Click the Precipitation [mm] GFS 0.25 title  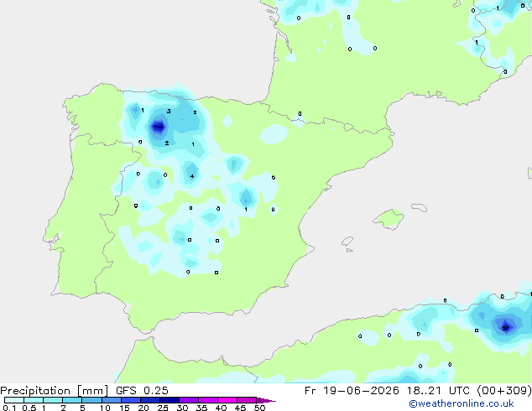pyautogui.click(x=84, y=391)
